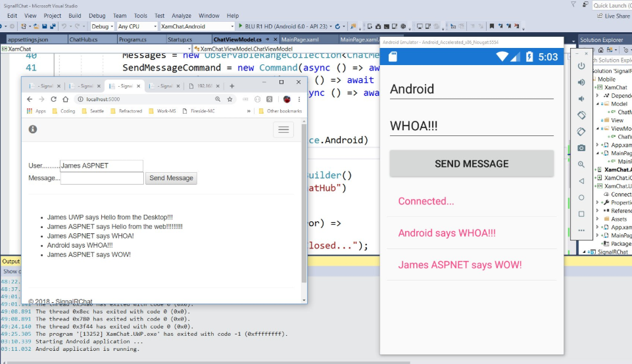632x364 pixels.
Task: Tap the WHOA!!! message field in emulator
Action: (472, 126)
